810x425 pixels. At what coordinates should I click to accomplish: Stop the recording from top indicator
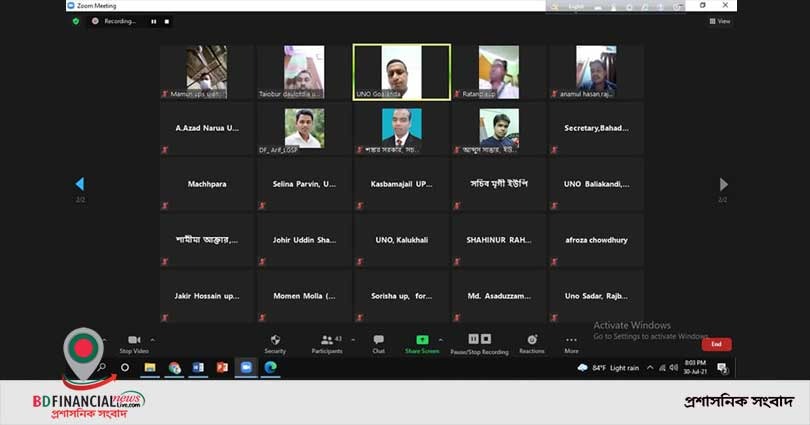(x=167, y=21)
